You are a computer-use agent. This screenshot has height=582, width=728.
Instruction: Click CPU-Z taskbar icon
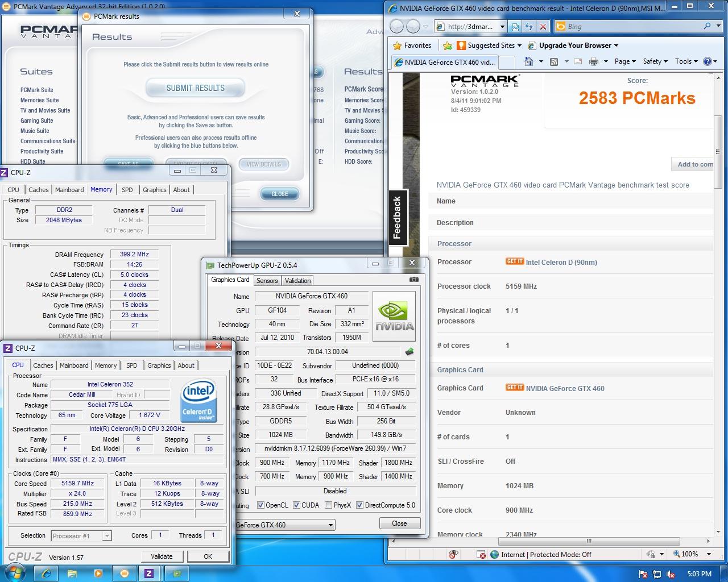tap(149, 573)
